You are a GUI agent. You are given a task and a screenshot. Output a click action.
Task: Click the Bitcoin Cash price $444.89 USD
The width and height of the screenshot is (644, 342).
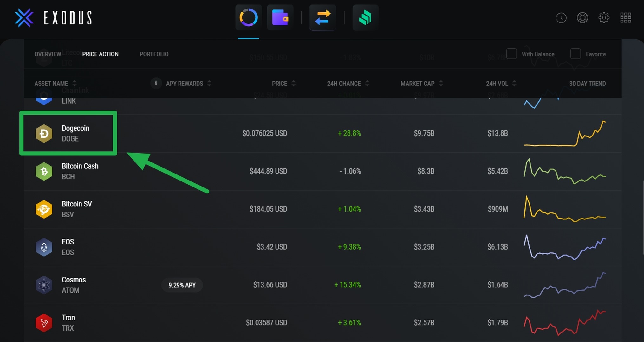(x=268, y=171)
